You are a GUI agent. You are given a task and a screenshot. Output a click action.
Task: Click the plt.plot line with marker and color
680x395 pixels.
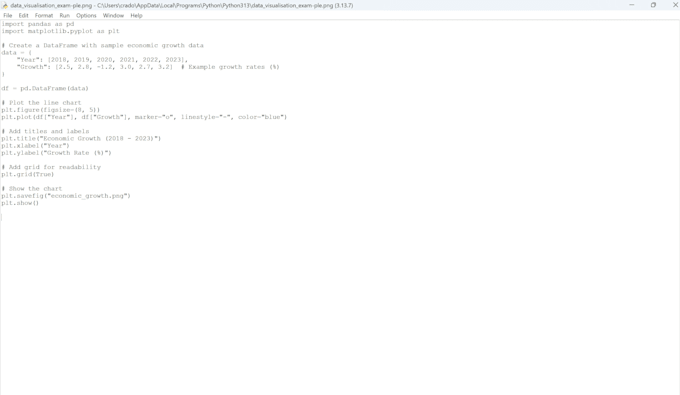pos(144,117)
